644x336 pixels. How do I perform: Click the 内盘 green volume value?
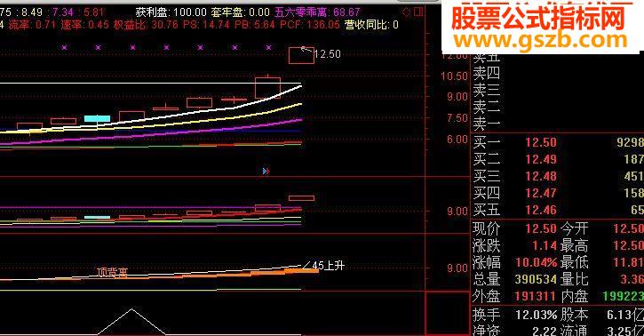623,296
